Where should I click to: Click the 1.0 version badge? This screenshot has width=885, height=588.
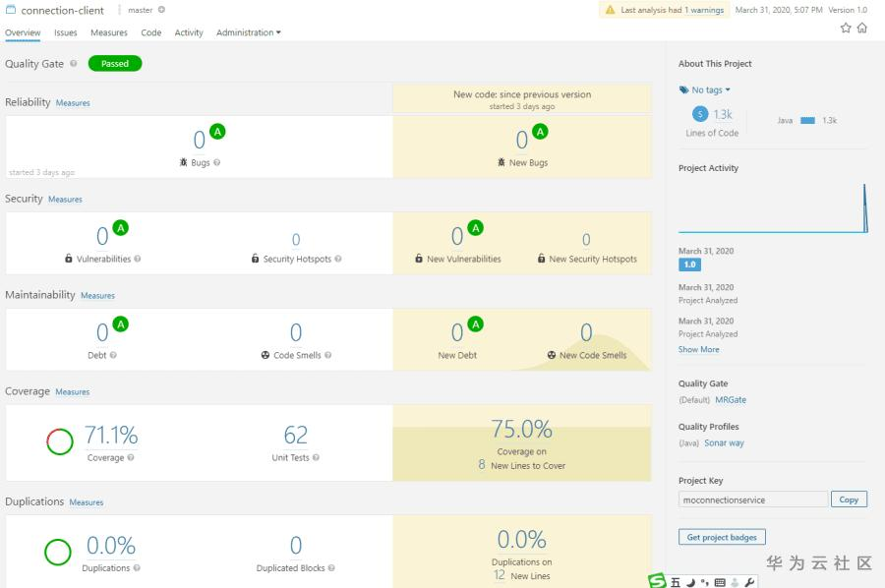[x=689, y=265]
